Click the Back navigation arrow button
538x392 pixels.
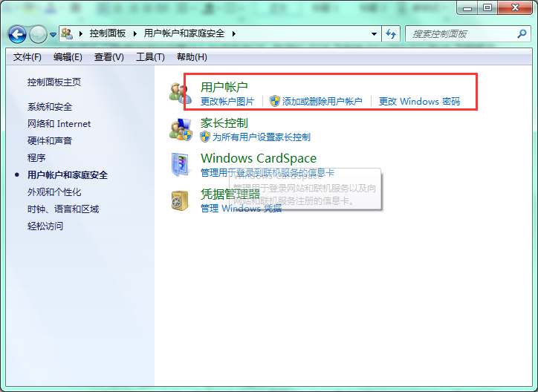pos(17,34)
